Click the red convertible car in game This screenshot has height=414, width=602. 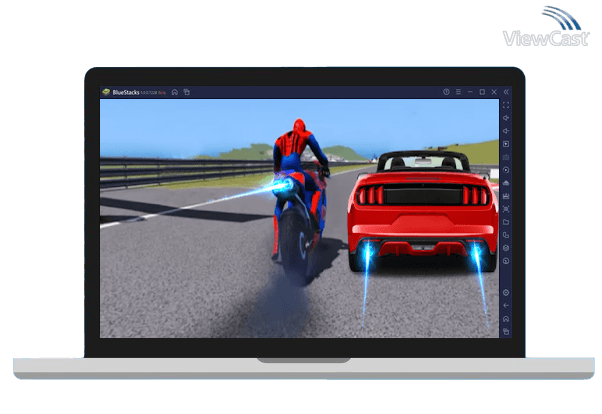422,210
